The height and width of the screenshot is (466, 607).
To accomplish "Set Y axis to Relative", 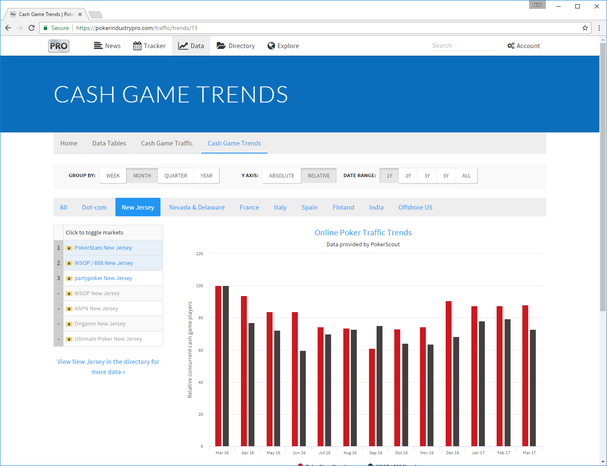I will click(319, 176).
